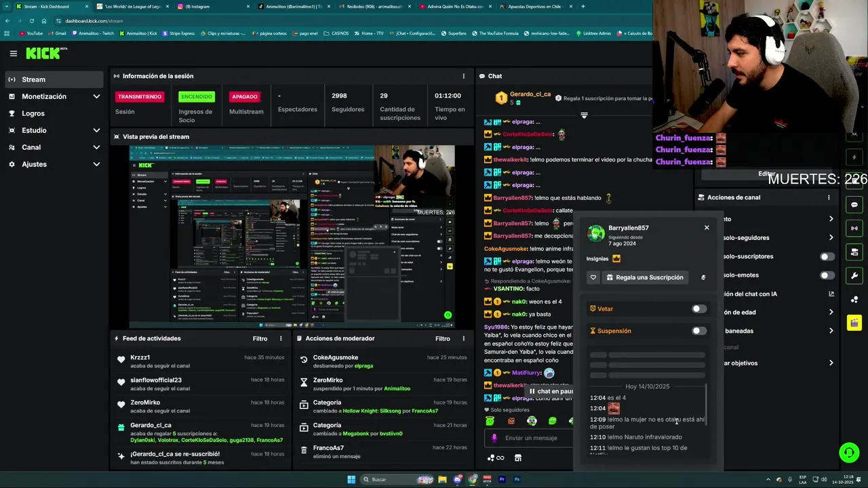Open options menu of Información de la sesión
This screenshot has height=488, width=868.
(464, 76)
